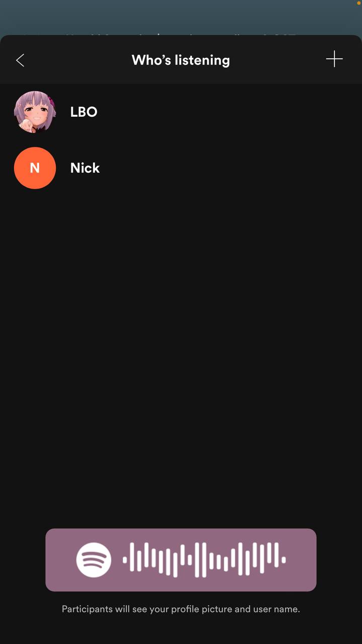The height and width of the screenshot is (644, 362).
Task: Tap the participants privacy notice text
Action: [x=181, y=609]
